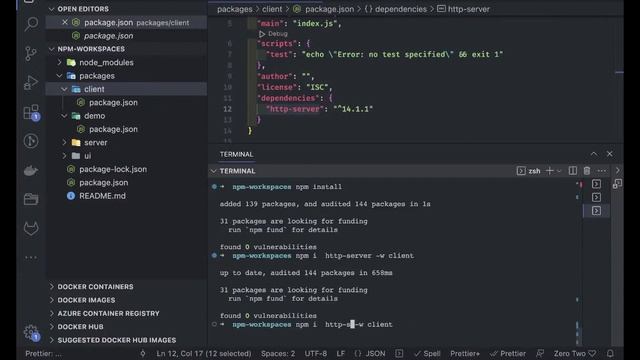Expand the server folder

[x=64, y=142]
